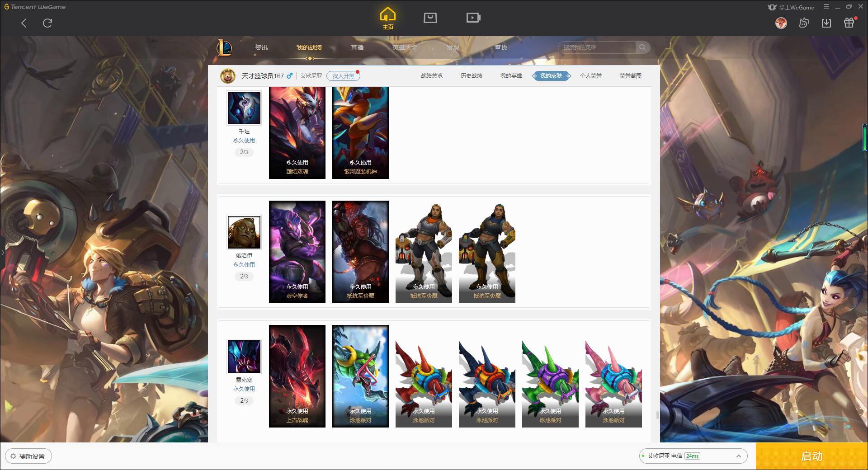Switch to the 我的战绩 tab
Screen dimensions: 868x470
pos(309,47)
